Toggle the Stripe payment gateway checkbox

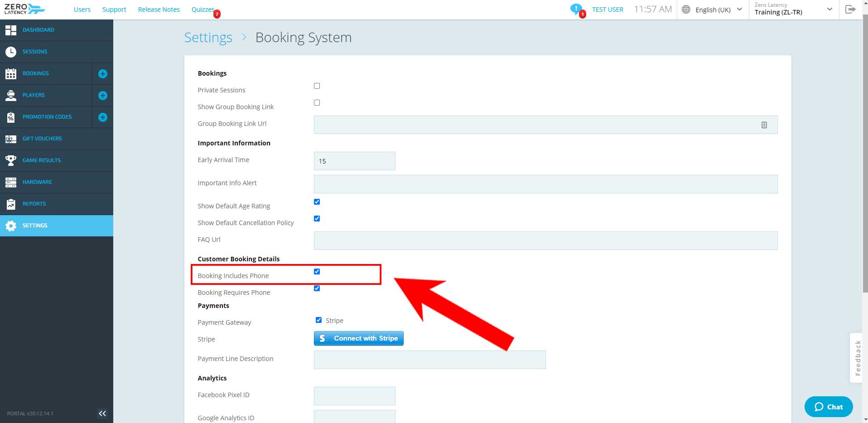point(318,320)
